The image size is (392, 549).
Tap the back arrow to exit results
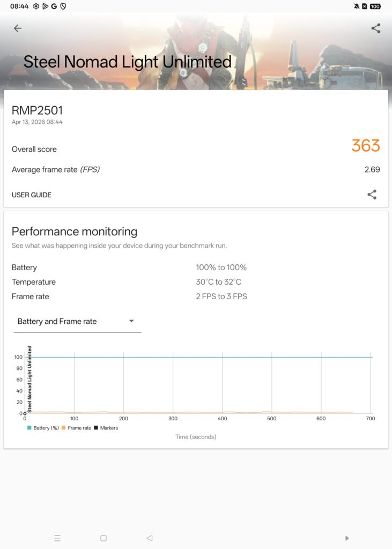pos(18,28)
